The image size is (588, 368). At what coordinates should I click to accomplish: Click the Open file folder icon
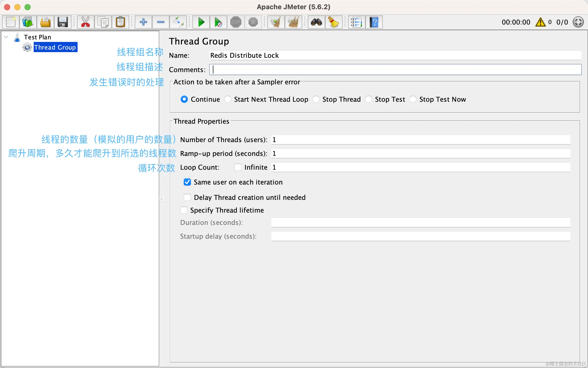click(45, 22)
